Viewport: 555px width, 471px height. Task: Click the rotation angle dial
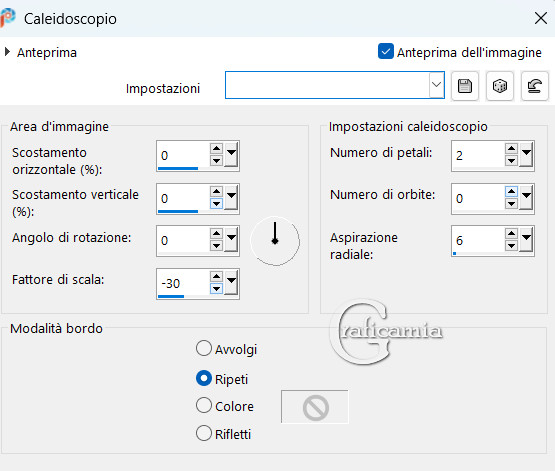275,241
